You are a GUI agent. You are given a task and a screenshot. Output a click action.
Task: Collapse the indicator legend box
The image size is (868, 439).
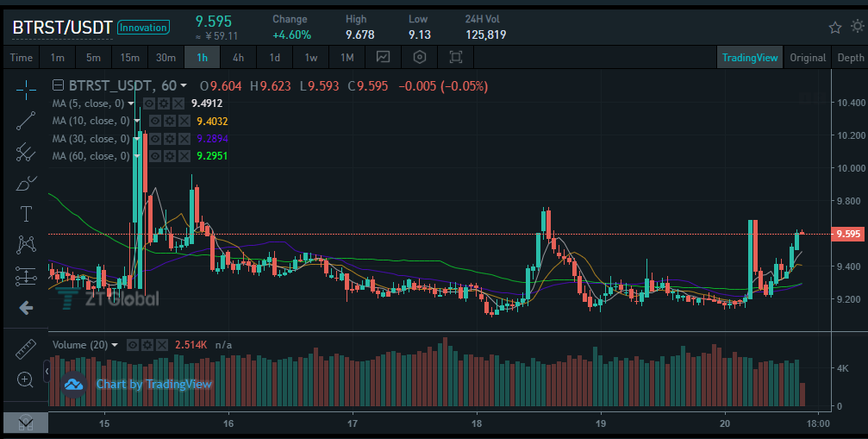tap(58, 85)
